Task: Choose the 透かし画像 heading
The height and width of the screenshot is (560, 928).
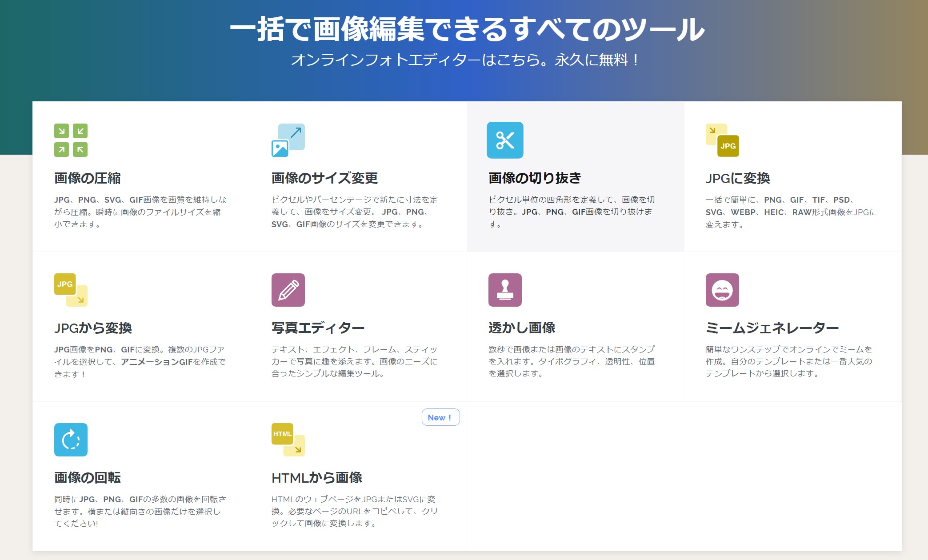Action: tap(522, 328)
